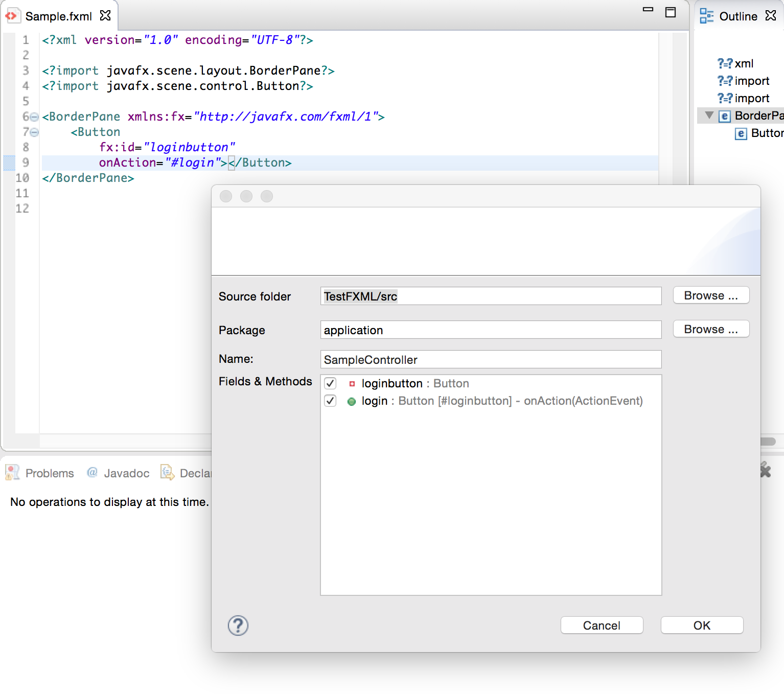784x694 pixels.
Task: Cancel the controller dialog
Action: (601, 626)
